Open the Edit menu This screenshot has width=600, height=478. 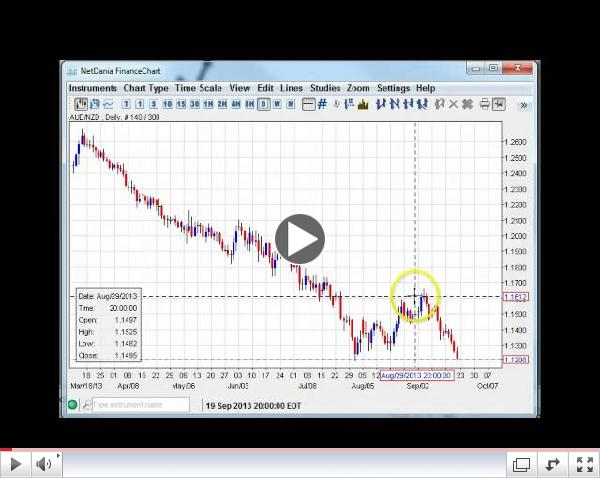coord(265,88)
